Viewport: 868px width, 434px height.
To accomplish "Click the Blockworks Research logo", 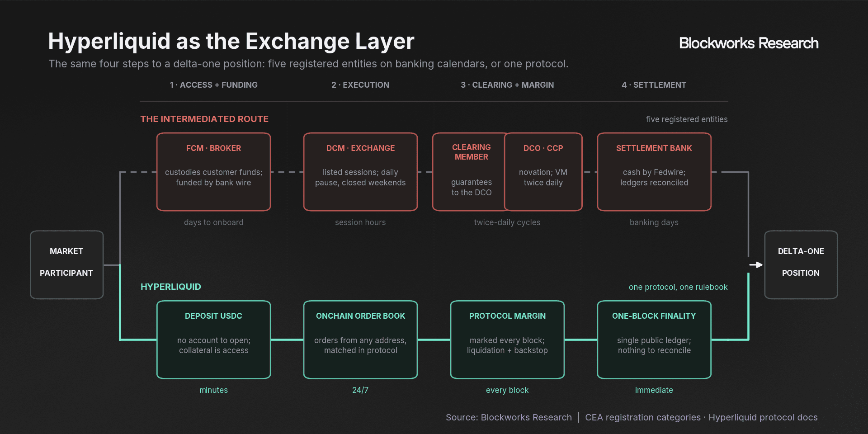I will (749, 43).
